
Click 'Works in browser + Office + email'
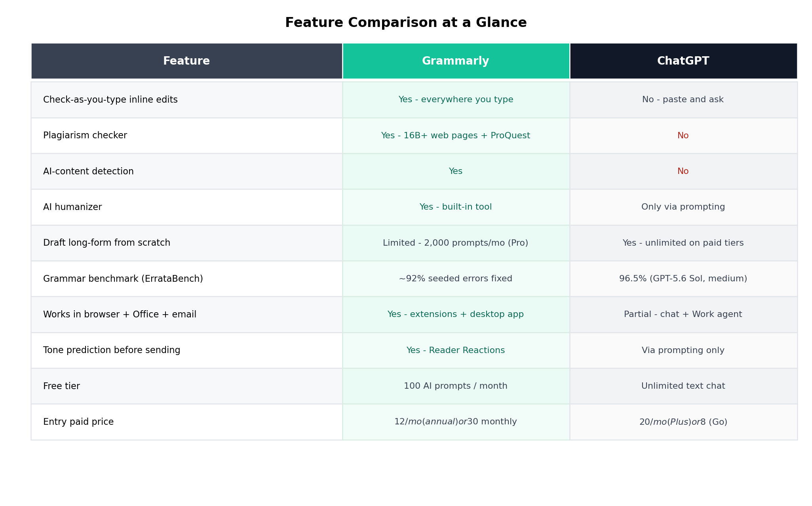pos(120,314)
